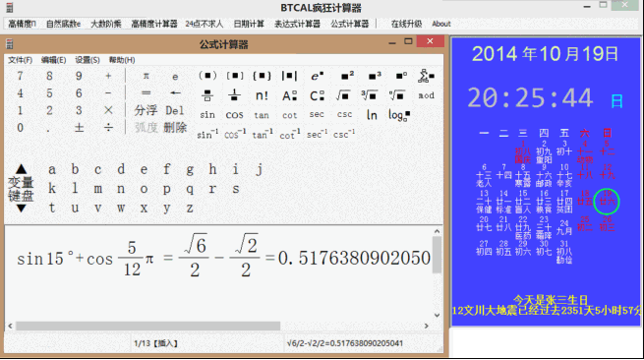The height and width of the screenshot is (360, 644).
Task: Click the horizontal scrollbar thumb in formula area
Action: (x=147, y=326)
